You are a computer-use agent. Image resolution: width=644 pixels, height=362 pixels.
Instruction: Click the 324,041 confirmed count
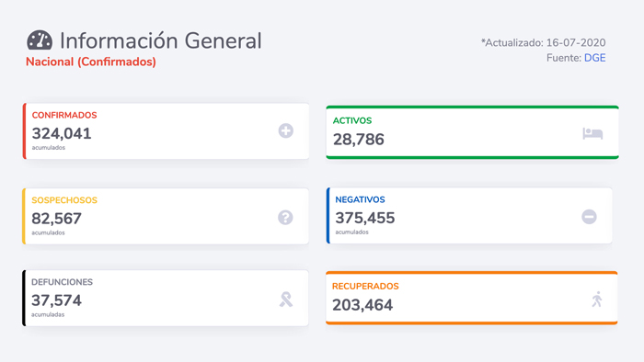pyautogui.click(x=62, y=133)
